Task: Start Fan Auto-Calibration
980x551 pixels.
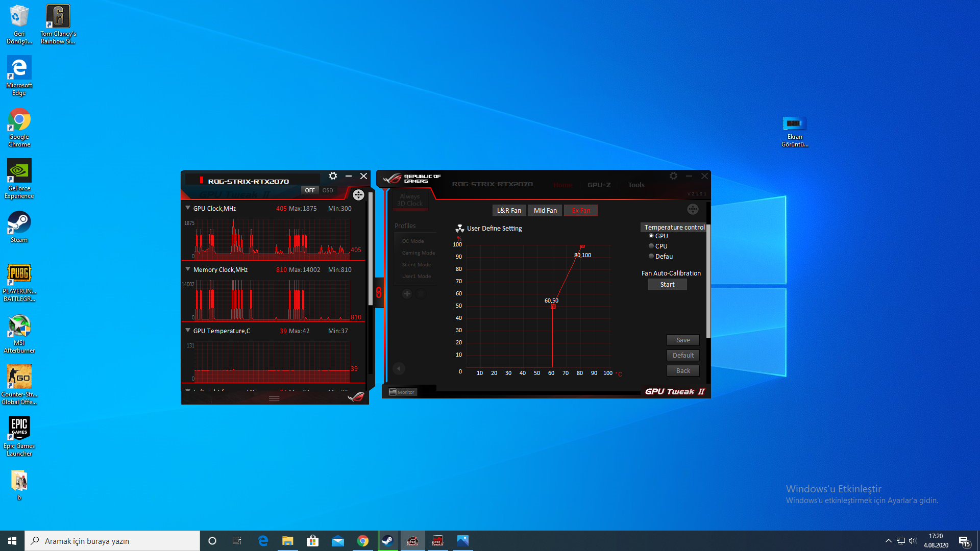Action: [667, 285]
